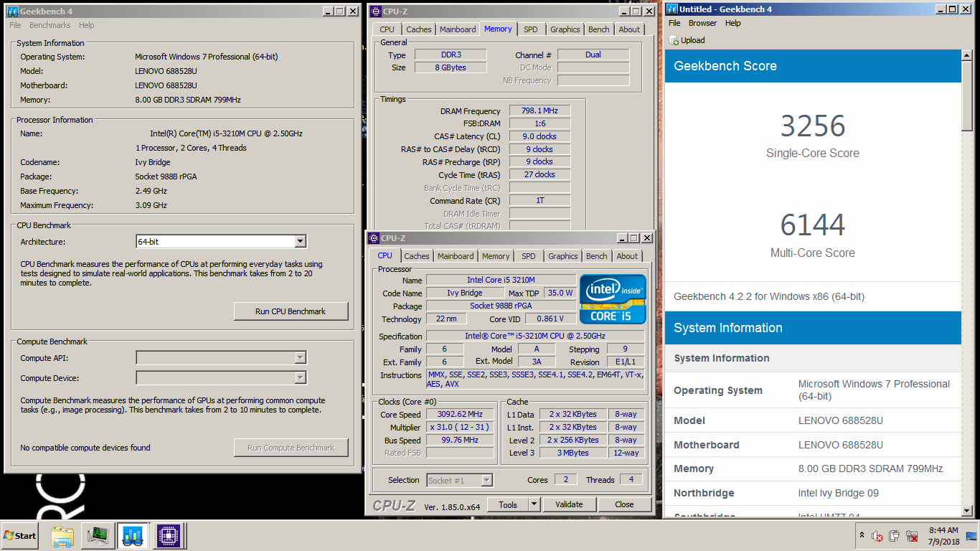Open the Selection Socket #1 dropdown in CPU-Z

486,480
